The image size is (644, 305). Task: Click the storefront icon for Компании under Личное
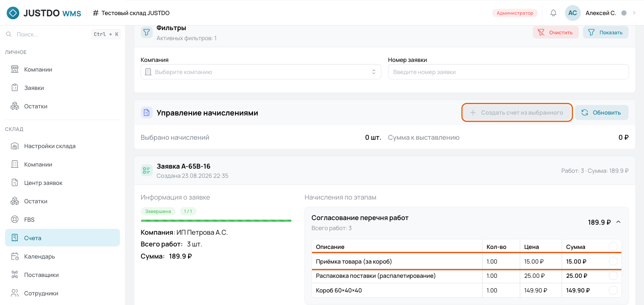[15, 69]
